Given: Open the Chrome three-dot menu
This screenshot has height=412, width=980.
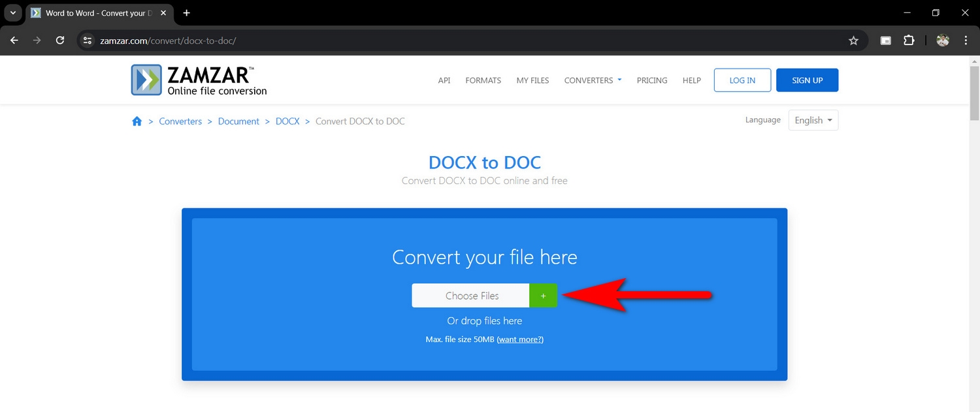Looking at the screenshot, I should click(x=966, y=40).
